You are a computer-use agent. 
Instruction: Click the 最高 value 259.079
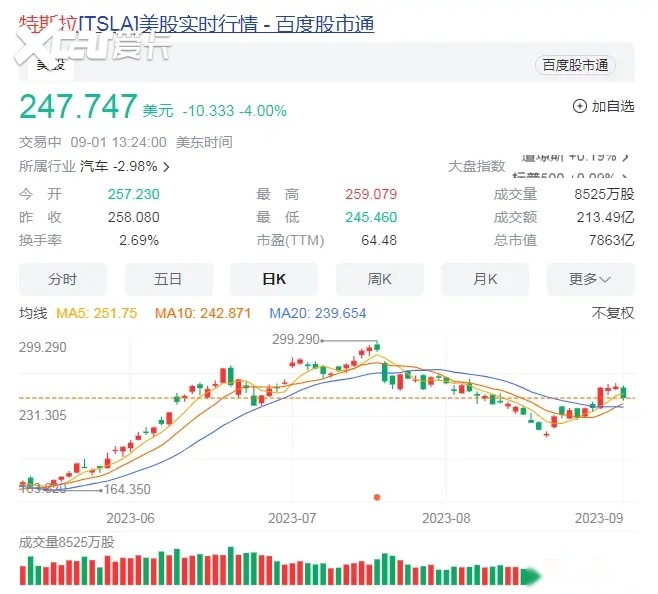coord(371,194)
